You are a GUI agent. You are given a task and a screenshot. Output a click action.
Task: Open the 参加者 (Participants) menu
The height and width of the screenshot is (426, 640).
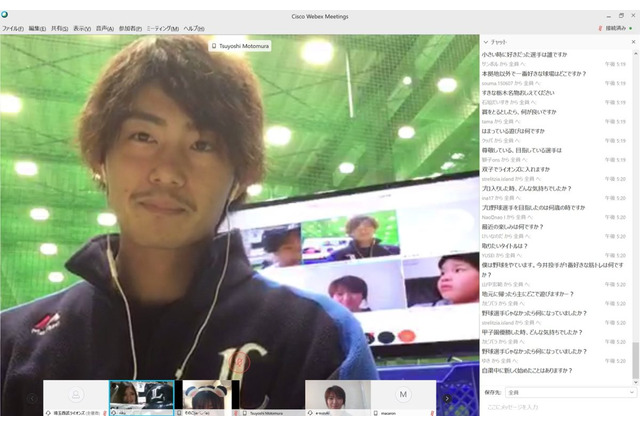pos(130,29)
